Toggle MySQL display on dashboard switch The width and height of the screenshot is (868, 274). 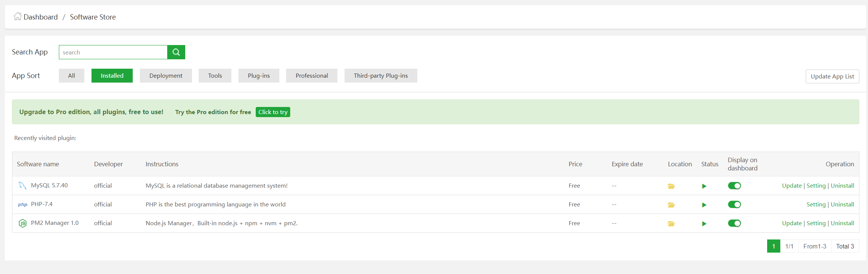pos(734,186)
